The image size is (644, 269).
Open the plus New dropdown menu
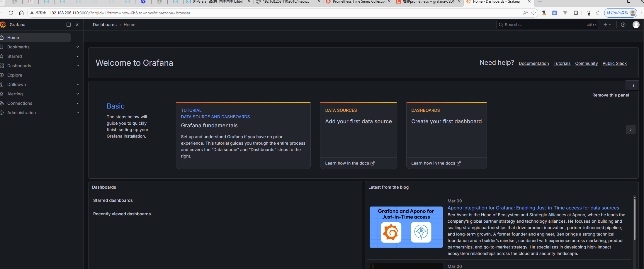click(x=607, y=25)
